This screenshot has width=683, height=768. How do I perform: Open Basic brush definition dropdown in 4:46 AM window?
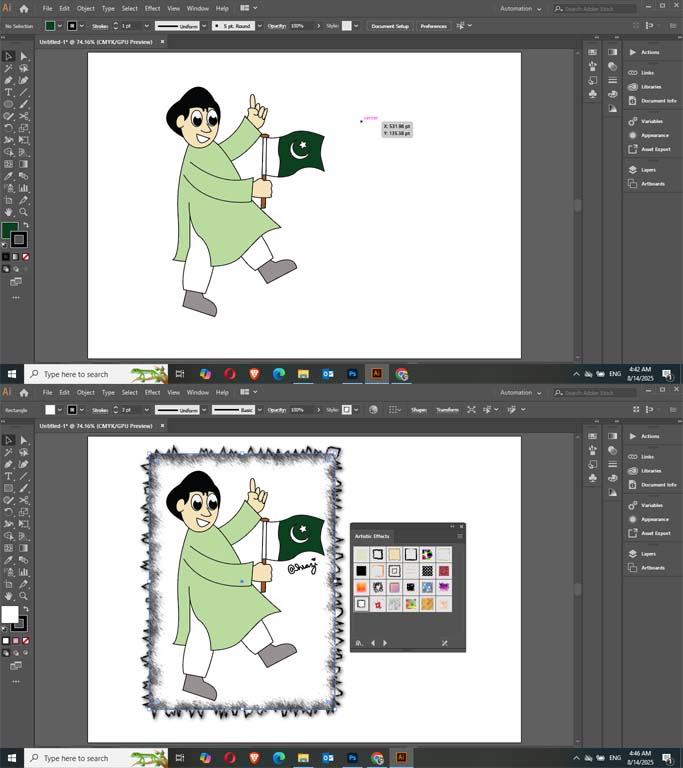point(260,409)
